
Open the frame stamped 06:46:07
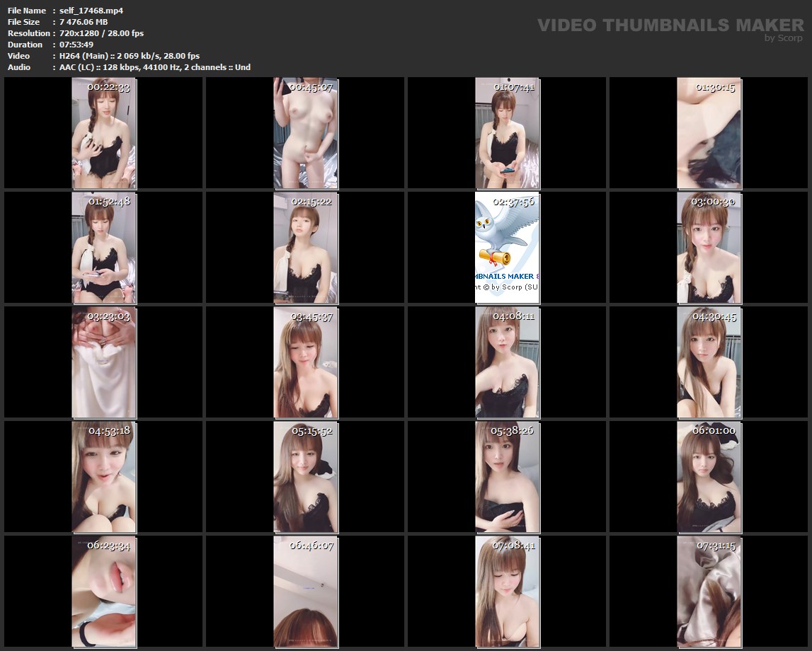click(x=306, y=592)
